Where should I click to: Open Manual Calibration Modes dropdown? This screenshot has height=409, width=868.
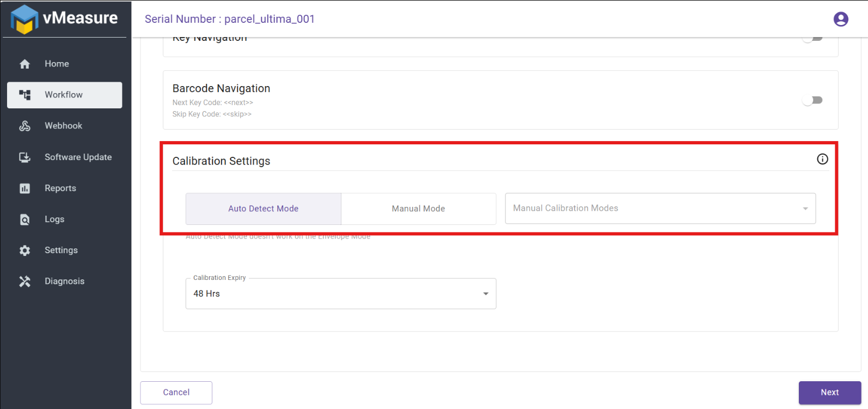click(x=660, y=209)
